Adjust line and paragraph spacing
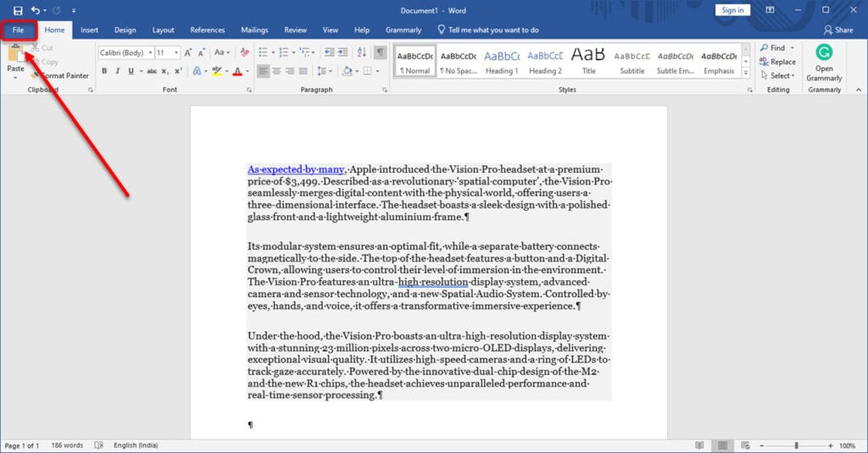Screen dimensions: 868x453 [321, 71]
